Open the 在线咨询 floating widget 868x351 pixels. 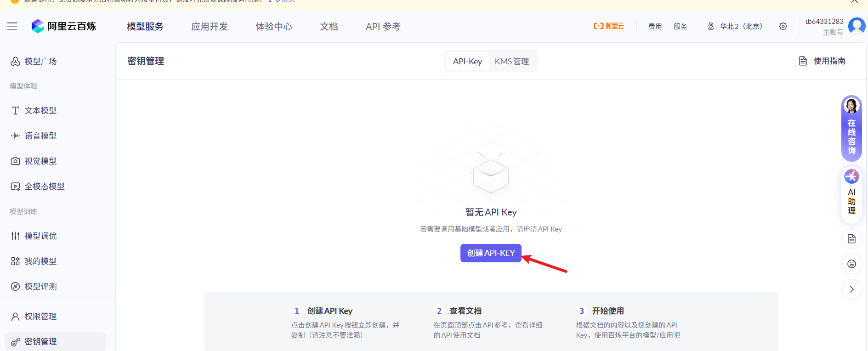tap(851, 128)
